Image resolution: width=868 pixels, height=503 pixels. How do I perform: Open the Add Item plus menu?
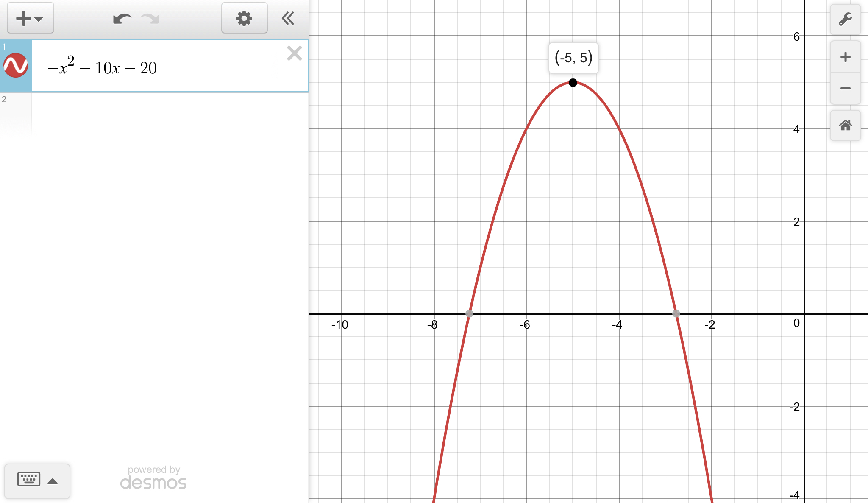30,18
